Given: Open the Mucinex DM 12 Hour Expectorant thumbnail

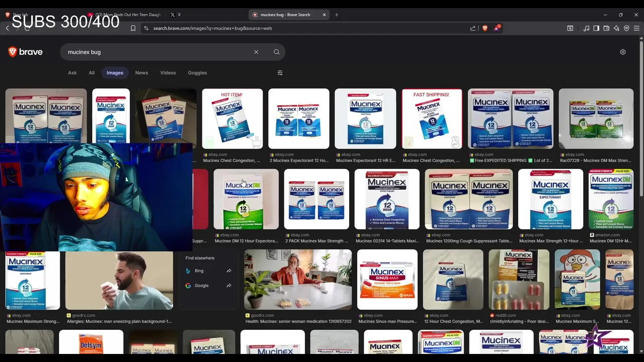Looking at the screenshot, I should tap(246, 199).
